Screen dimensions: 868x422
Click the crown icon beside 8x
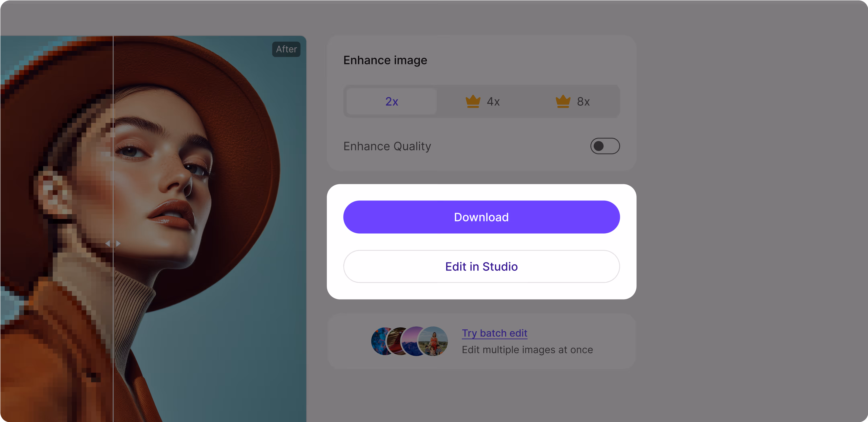coord(563,101)
